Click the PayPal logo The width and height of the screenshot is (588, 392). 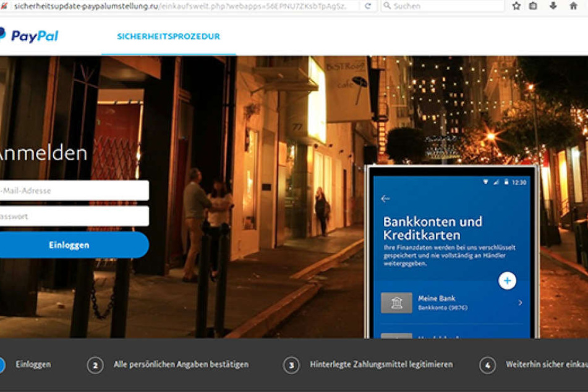pos(29,36)
